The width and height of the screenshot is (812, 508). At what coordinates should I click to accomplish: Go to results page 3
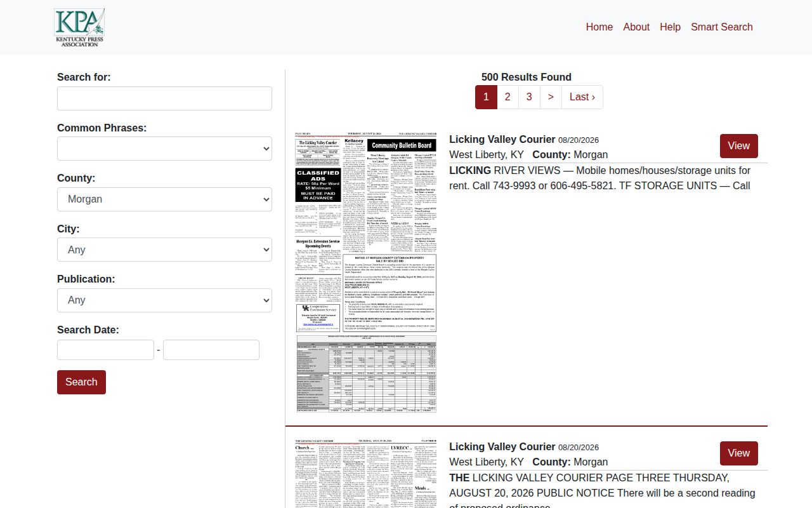point(529,97)
